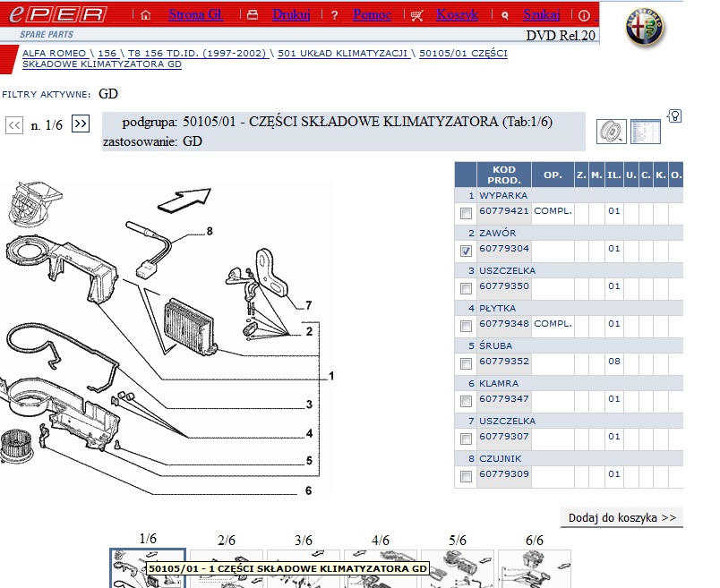Screen dimensions: 720x588
Task: Click the wheel rim image icon
Action: tap(611, 132)
